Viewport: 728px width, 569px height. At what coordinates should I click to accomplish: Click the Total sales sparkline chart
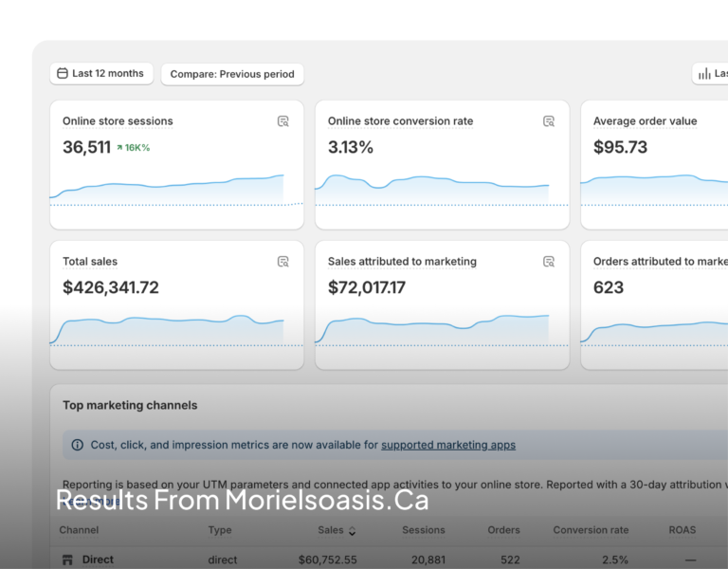176,331
